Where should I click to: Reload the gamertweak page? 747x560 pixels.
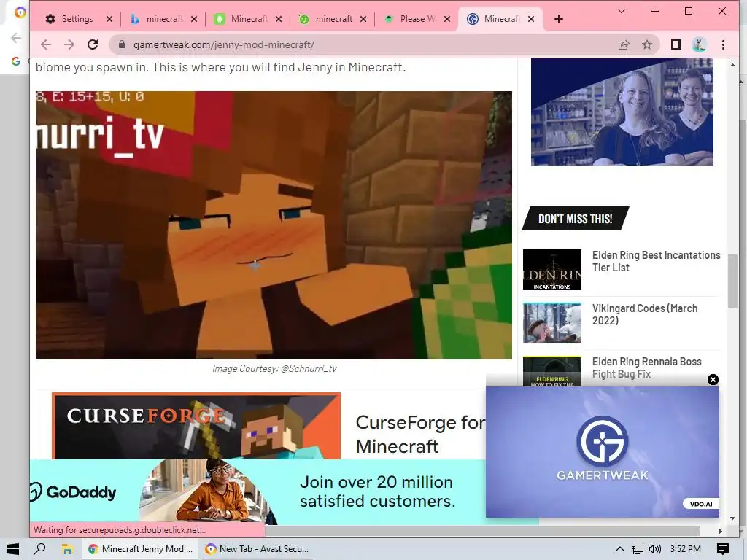coord(93,44)
